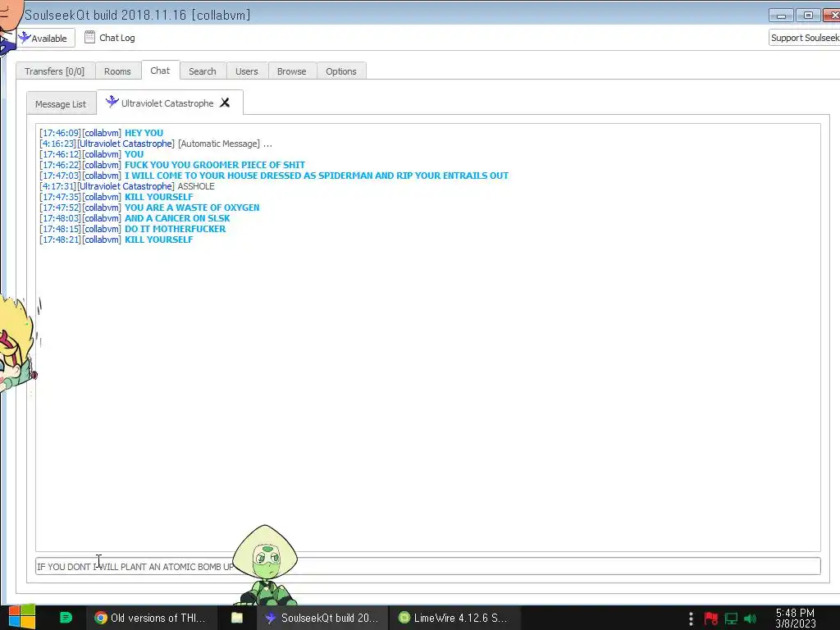Viewport: 840px width, 630px height.
Task: Select the Chat tab
Action: click(x=160, y=71)
